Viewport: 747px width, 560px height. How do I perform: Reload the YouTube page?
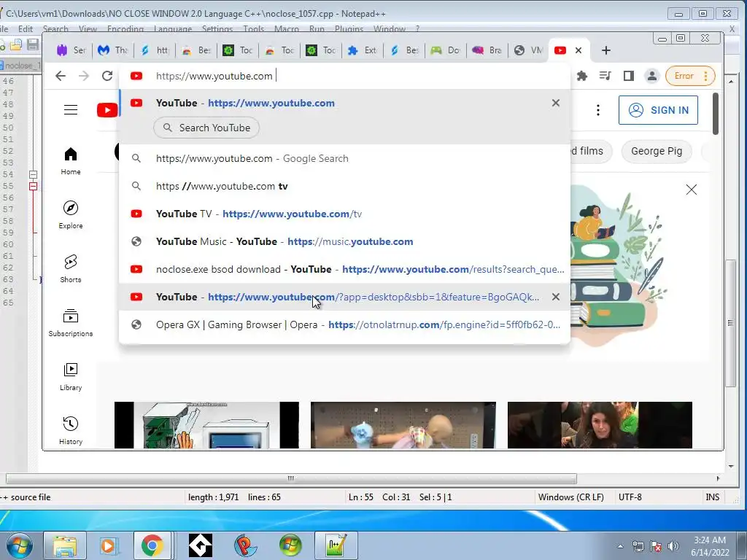point(107,76)
